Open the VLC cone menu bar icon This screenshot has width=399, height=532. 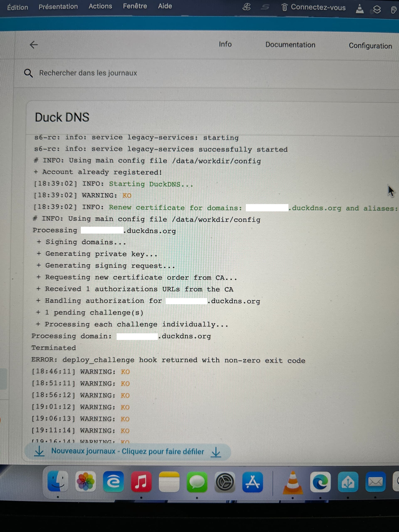(x=360, y=9)
